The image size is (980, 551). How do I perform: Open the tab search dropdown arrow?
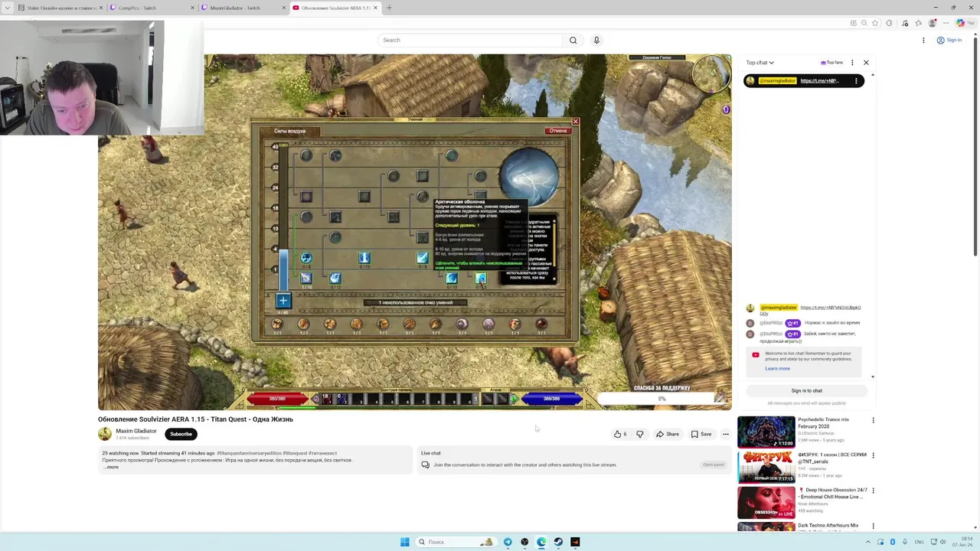pyautogui.click(x=8, y=8)
